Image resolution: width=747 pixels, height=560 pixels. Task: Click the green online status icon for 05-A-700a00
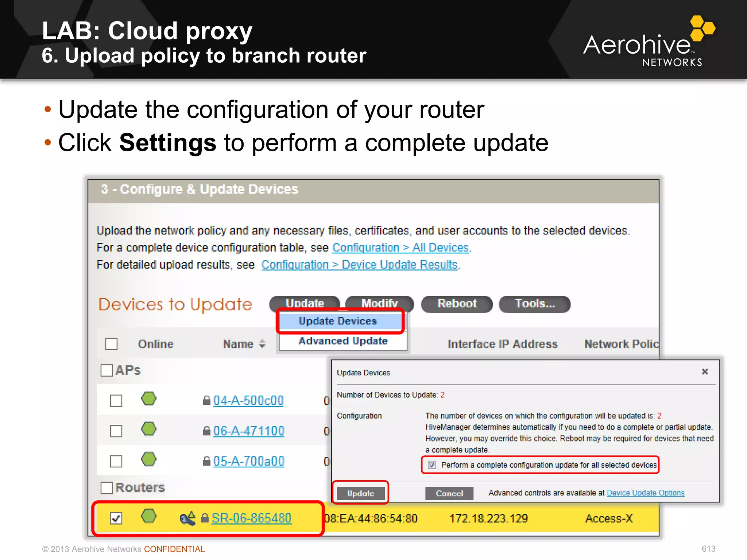[149, 459]
